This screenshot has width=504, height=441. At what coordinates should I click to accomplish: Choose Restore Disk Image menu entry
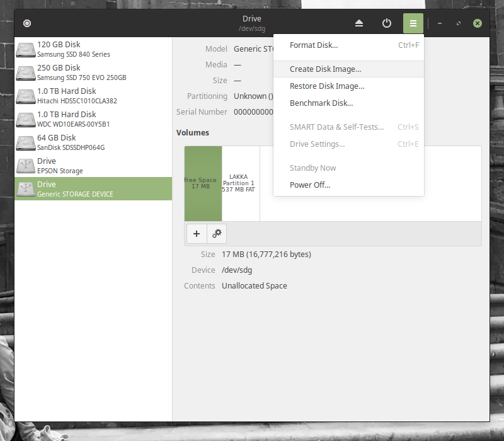(326, 86)
